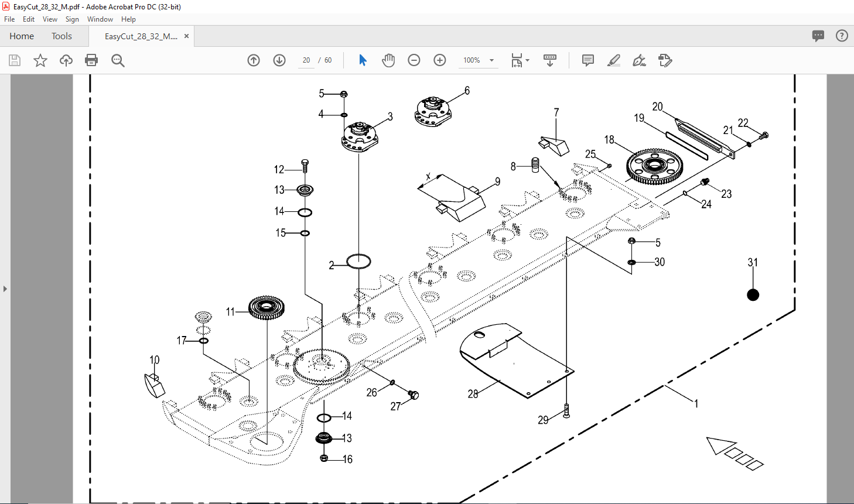Select the EasyCut_28_32_M document tab
The height and width of the screenshot is (504, 854).
141,36
